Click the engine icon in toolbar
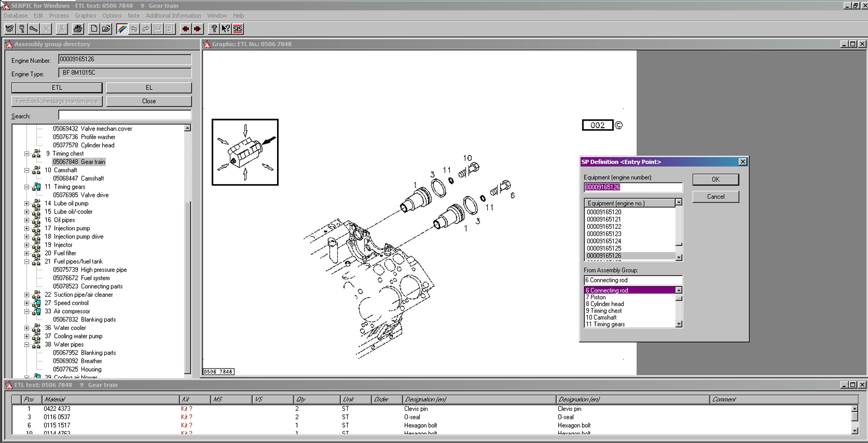The height and width of the screenshot is (443, 868). tap(9, 29)
